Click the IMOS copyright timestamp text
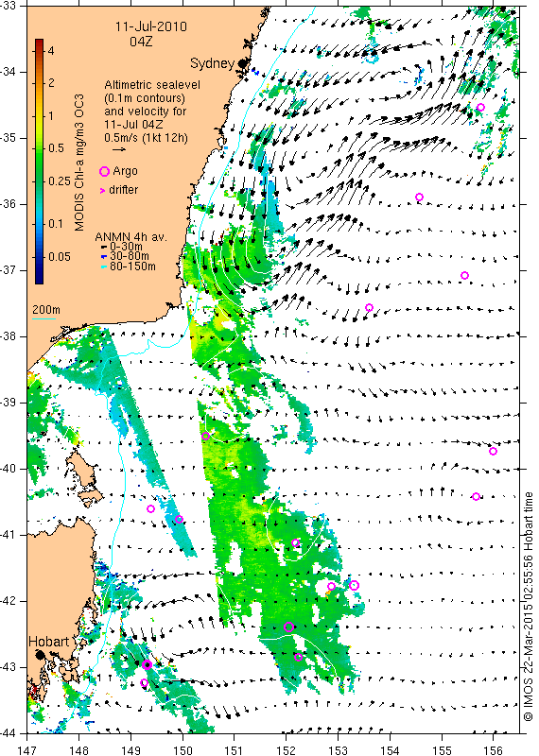 point(529,607)
